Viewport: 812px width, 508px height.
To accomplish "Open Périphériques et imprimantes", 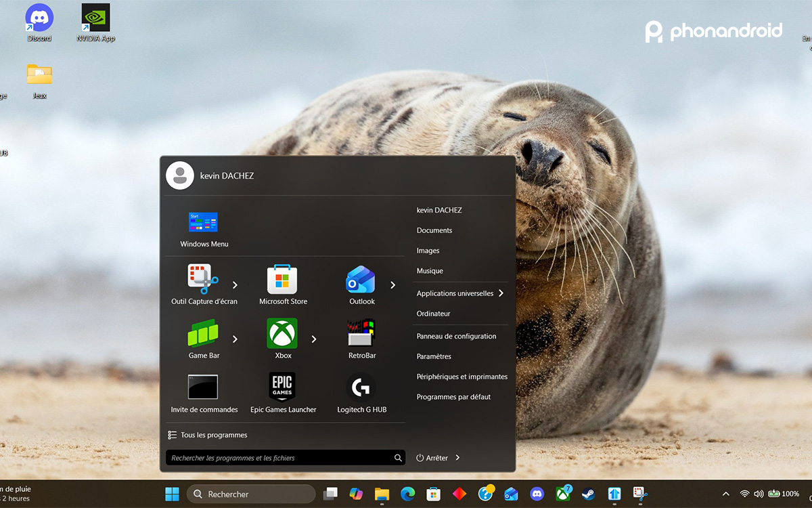I will pos(461,377).
